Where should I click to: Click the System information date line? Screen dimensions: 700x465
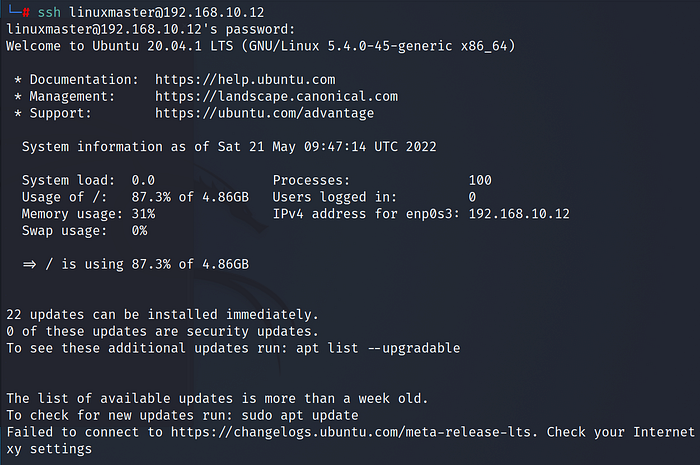[228, 147]
